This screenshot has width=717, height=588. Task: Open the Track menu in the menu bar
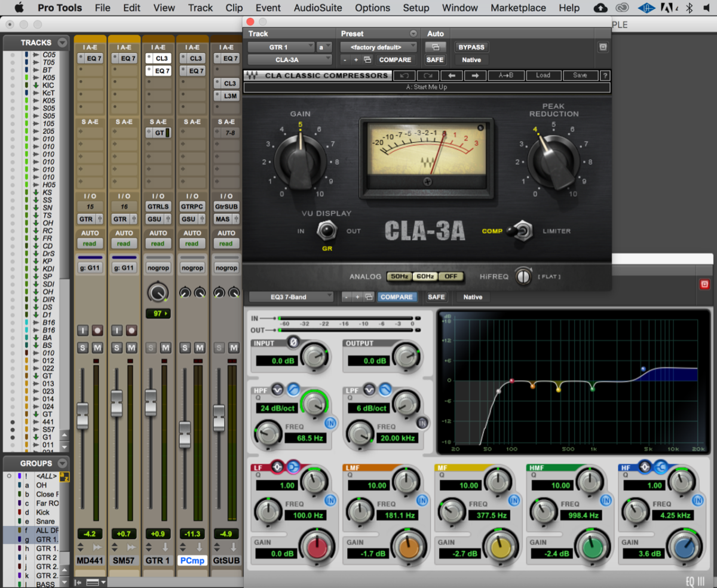(x=200, y=8)
